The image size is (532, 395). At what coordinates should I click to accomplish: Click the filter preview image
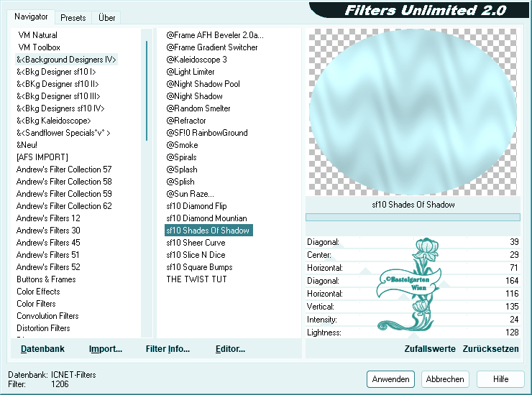click(413, 112)
